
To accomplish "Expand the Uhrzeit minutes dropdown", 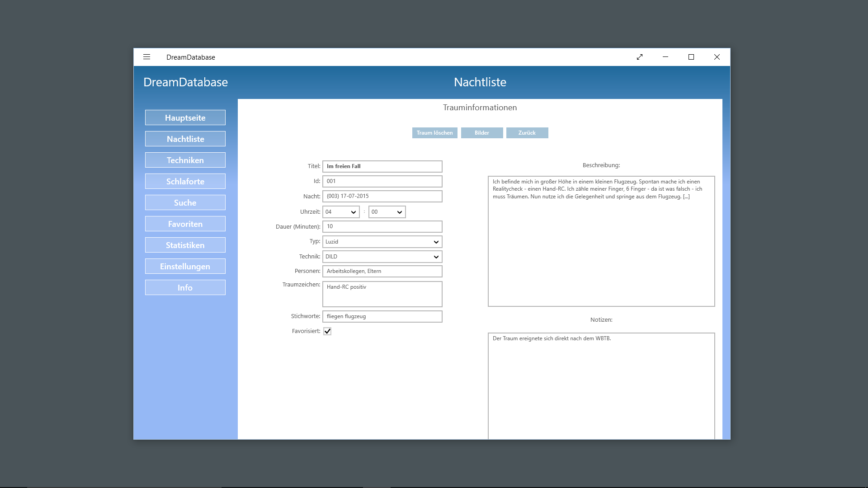I will pyautogui.click(x=387, y=212).
